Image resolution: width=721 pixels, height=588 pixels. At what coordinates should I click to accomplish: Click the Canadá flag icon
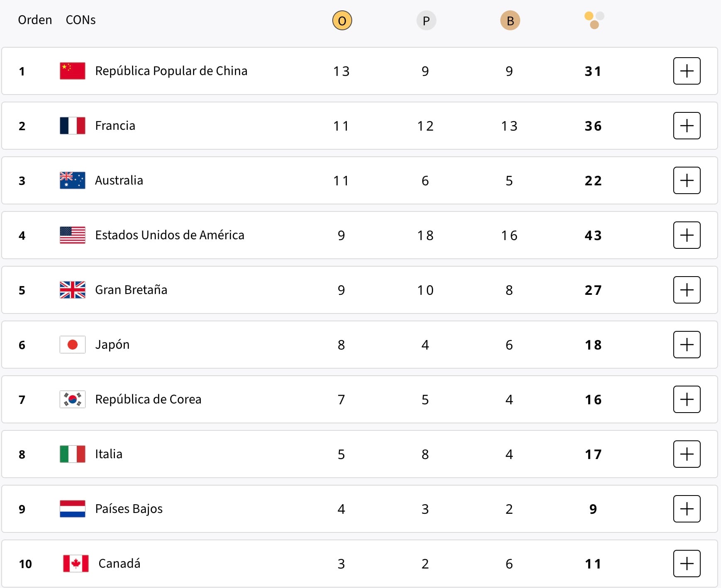pos(76,564)
